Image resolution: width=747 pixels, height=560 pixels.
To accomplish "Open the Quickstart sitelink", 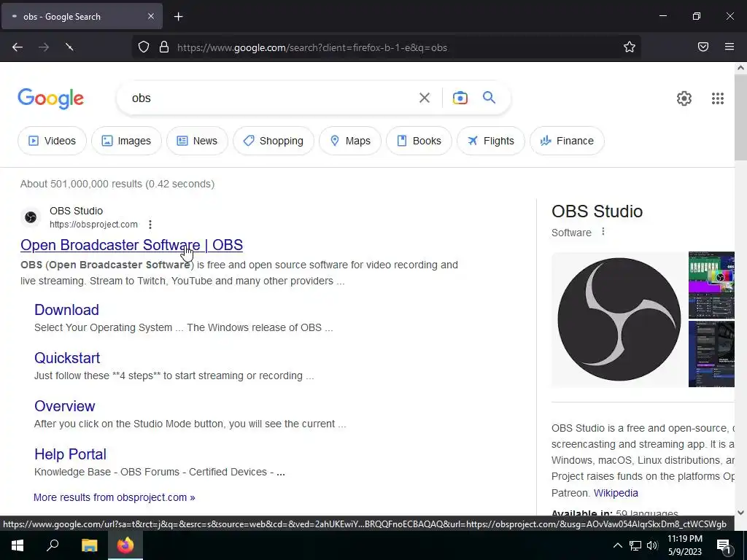I will (x=67, y=357).
